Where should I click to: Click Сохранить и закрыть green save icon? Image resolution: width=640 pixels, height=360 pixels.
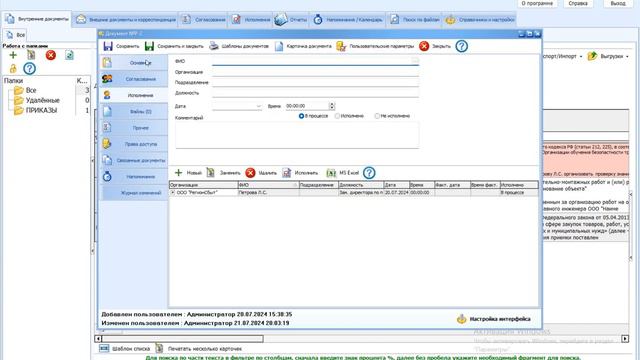(149, 46)
